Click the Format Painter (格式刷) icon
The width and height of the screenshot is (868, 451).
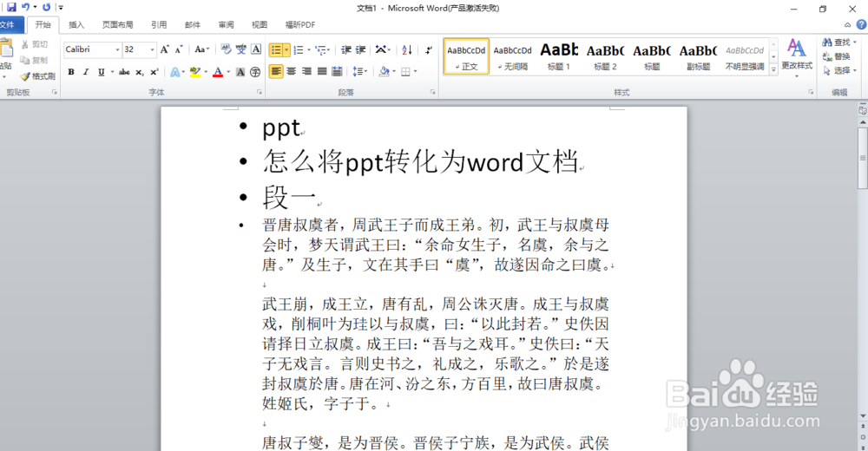pos(38,76)
